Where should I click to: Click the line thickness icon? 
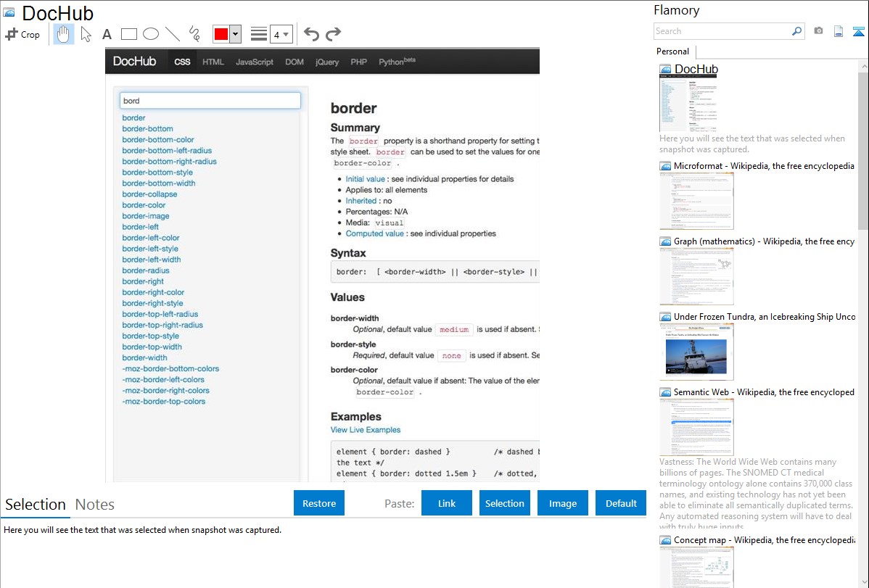click(x=259, y=34)
